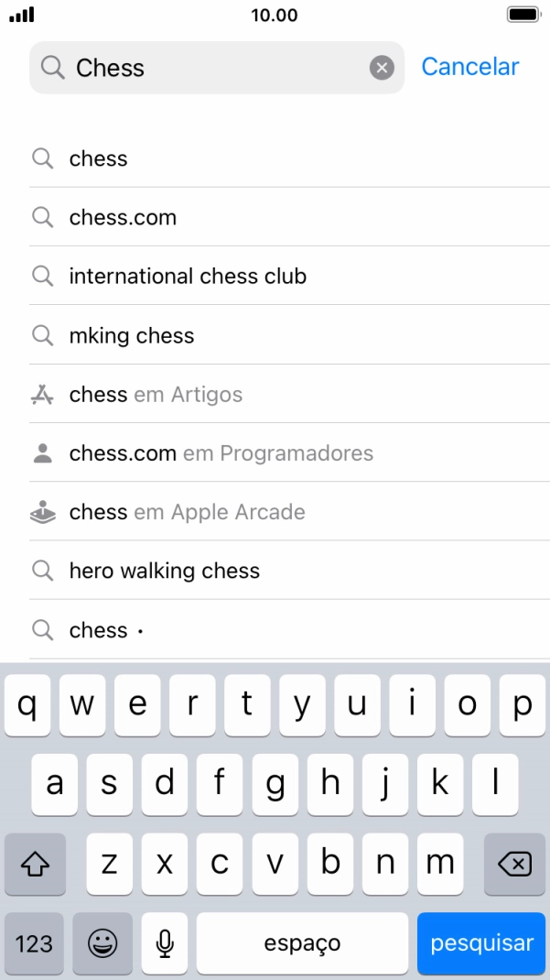
Task: Open 'chess em Artigos' App Store icon
Action: click(43, 395)
